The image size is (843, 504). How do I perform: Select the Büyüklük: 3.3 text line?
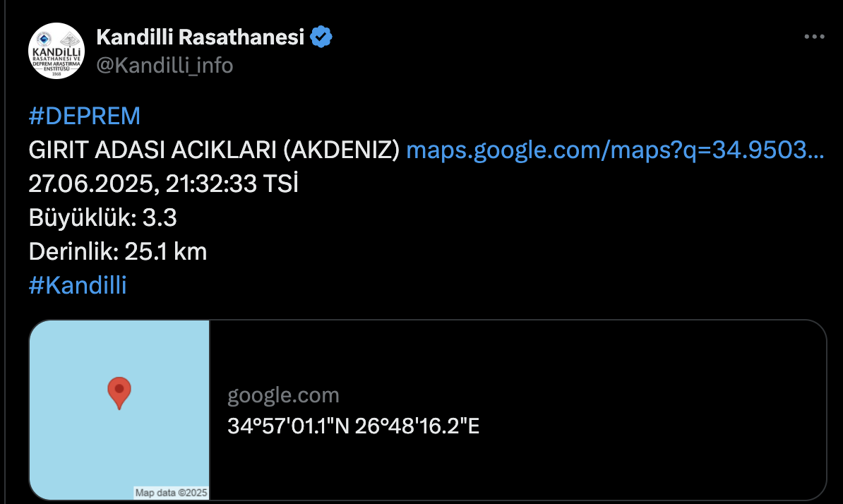coord(102,217)
